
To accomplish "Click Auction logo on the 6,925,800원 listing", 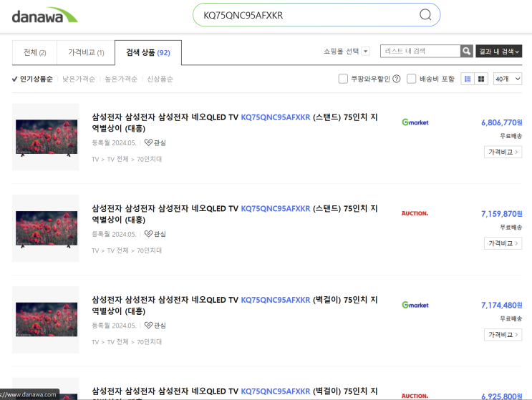I will [x=415, y=396].
